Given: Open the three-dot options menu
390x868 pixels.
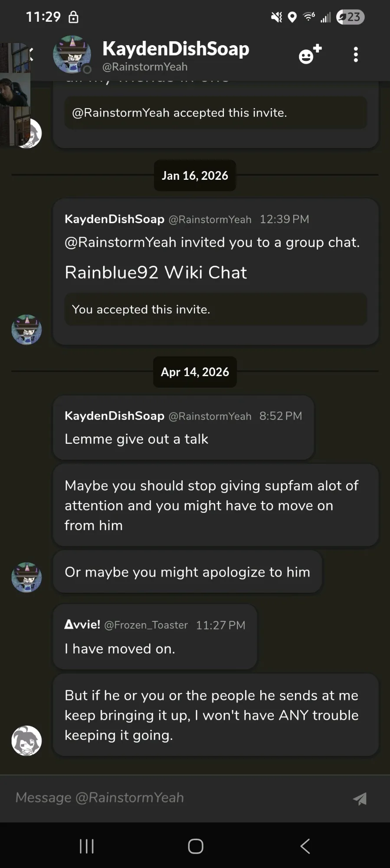Looking at the screenshot, I should pyautogui.click(x=356, y=54).
